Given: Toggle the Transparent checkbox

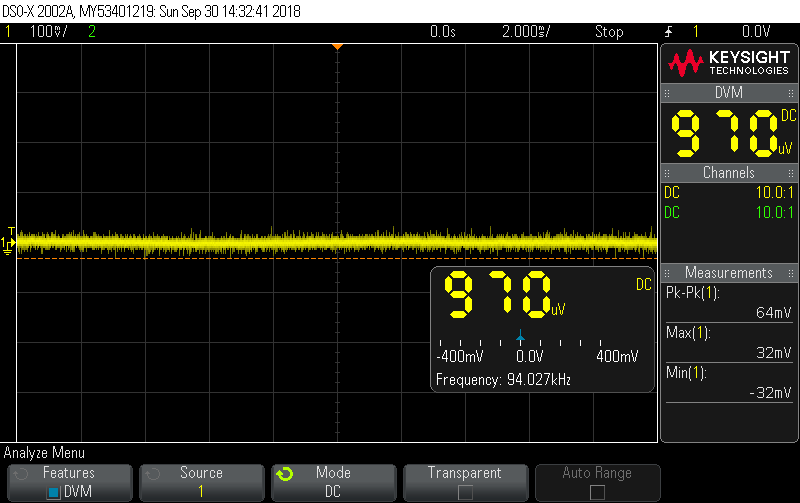Looking at the screenshot, I should (465, 492).
